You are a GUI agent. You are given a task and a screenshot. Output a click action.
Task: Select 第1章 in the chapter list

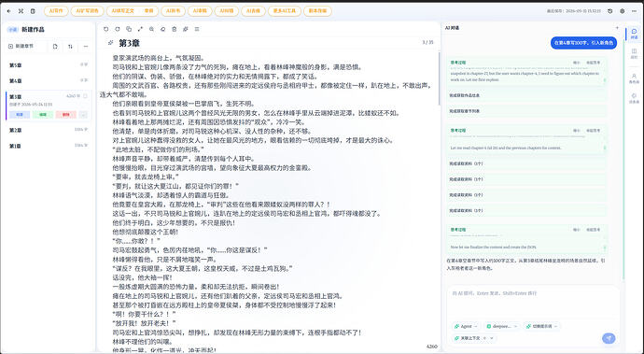pyautogui.click(x=49, y=146)
